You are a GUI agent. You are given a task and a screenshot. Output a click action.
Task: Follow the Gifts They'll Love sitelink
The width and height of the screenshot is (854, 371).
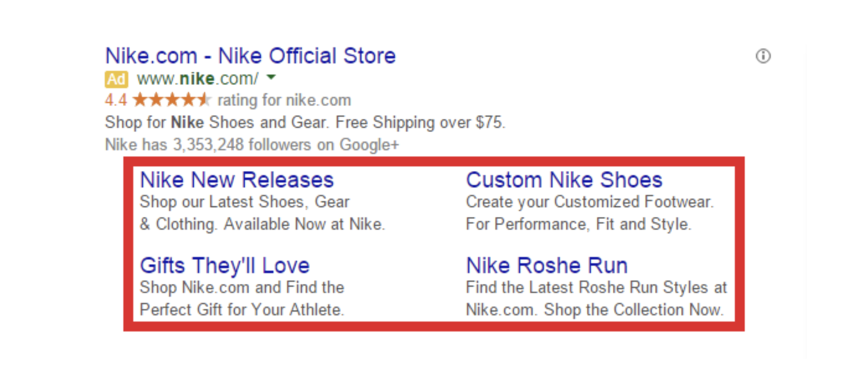tap(225, 266)
